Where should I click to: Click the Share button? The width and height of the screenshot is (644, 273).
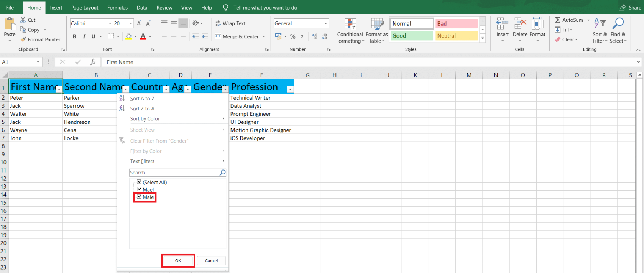tap(630, 8)
